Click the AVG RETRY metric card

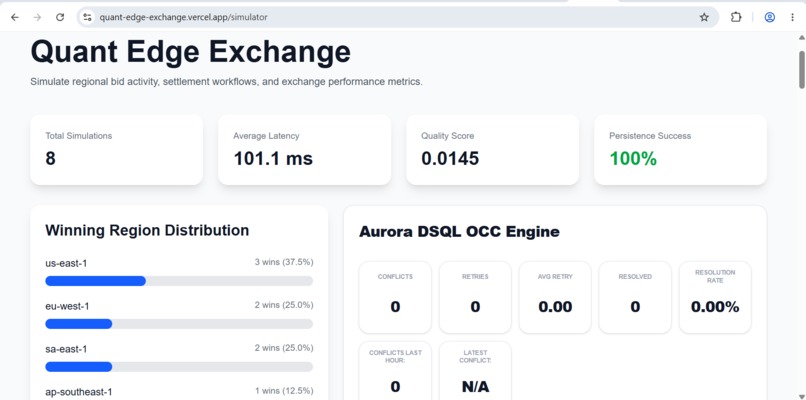(x=555, y=297)
